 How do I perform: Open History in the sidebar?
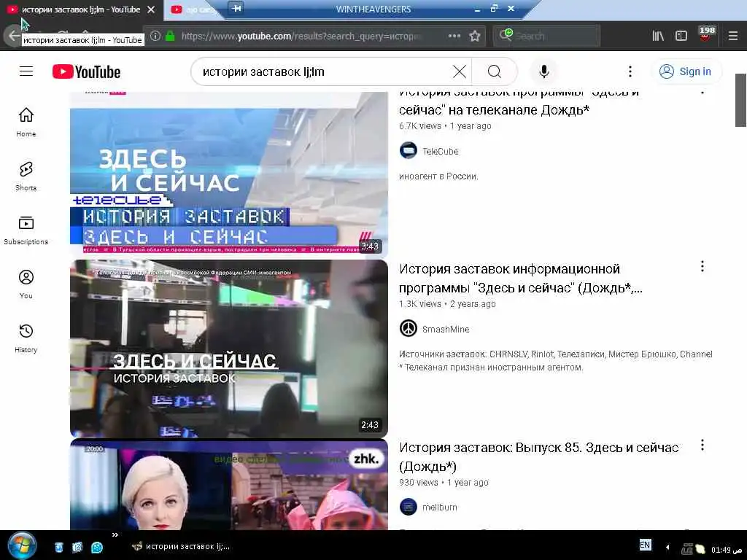26,338
